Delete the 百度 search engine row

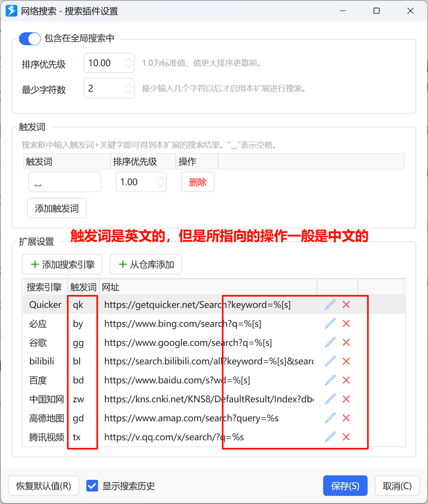(x=346, y=380)
